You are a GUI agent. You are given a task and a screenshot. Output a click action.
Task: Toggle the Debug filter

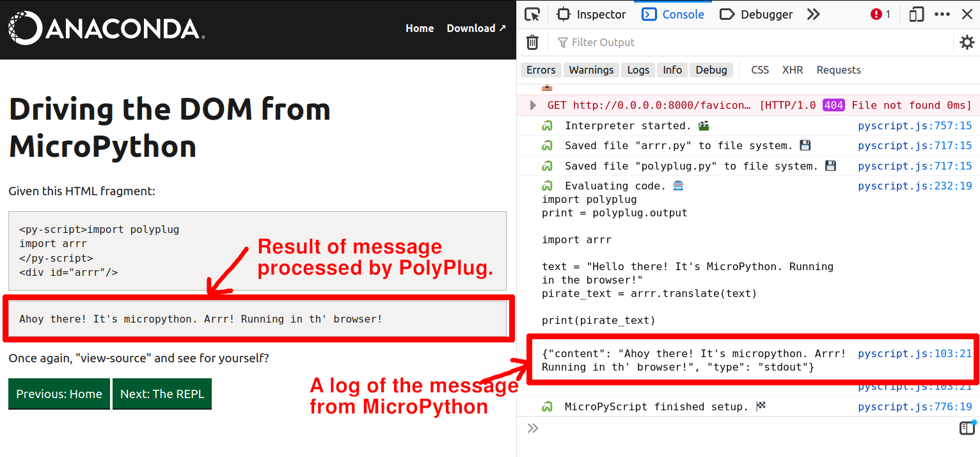[711, 70]
